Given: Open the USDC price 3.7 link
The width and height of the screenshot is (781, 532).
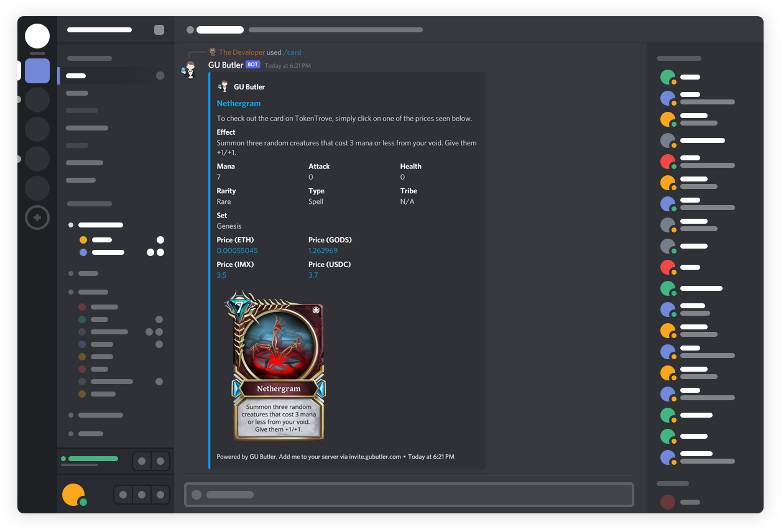Looking at the screenshot, I should 313,275.
